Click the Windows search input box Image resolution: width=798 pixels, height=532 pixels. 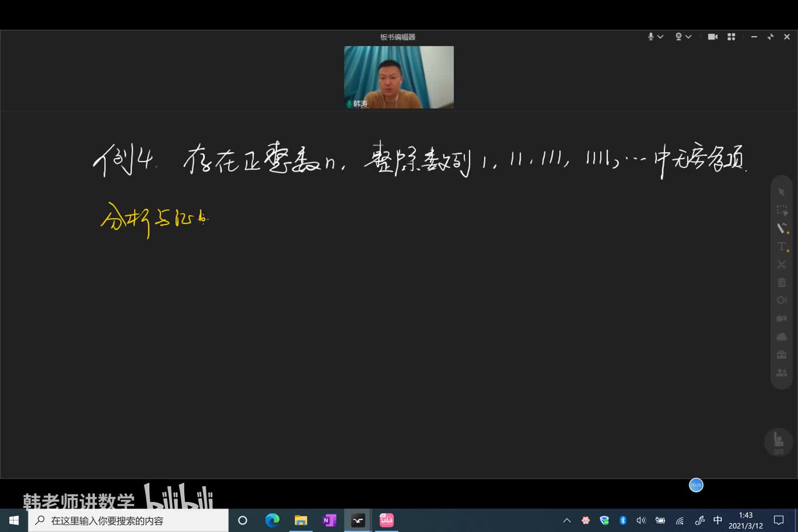click(128, 520)
